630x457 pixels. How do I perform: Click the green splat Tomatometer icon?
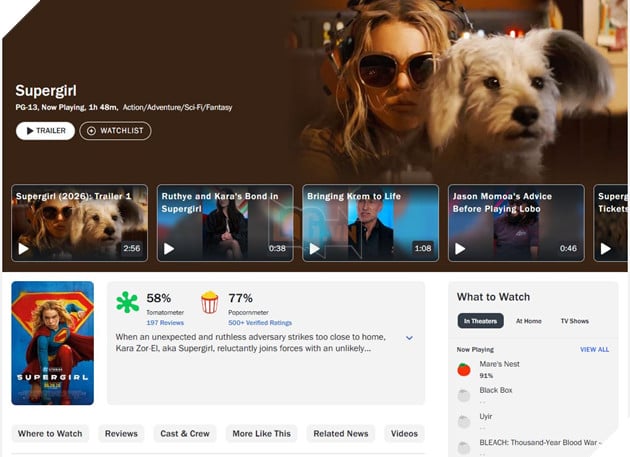pyautogui.click(x=127, y=302)
